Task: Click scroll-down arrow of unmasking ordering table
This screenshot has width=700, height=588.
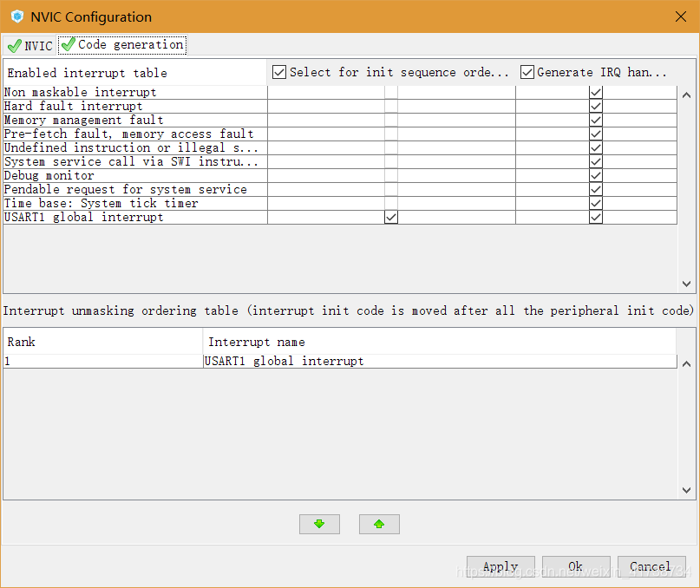Action: click(x=687, y=490)
